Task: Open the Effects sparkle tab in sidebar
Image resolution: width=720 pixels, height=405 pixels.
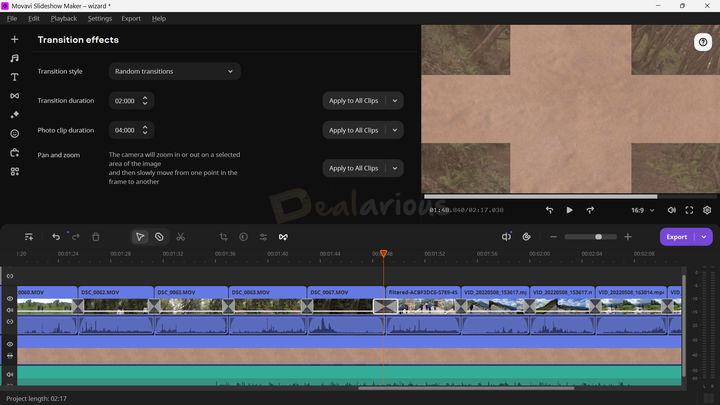Action: 15,115
